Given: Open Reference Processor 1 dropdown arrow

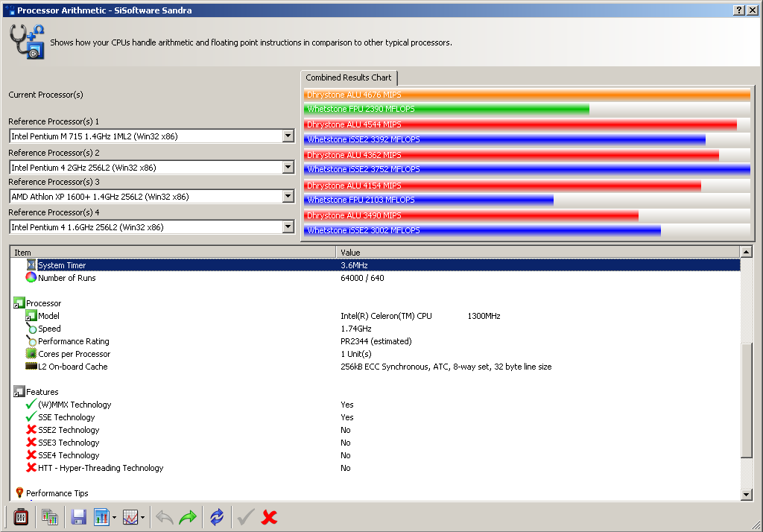Looking at the screenshot, I should (x=288, y=136).
